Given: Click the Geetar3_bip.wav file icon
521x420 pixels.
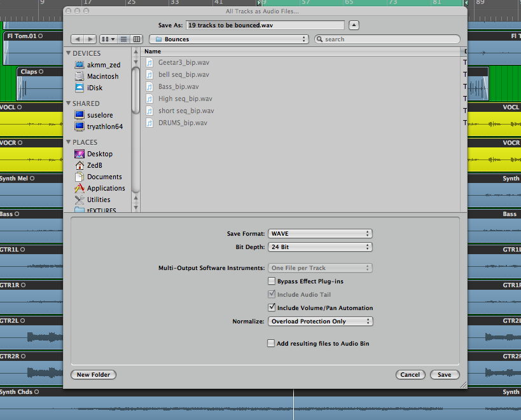Looking at the screenshot, I should pos(149,62).
